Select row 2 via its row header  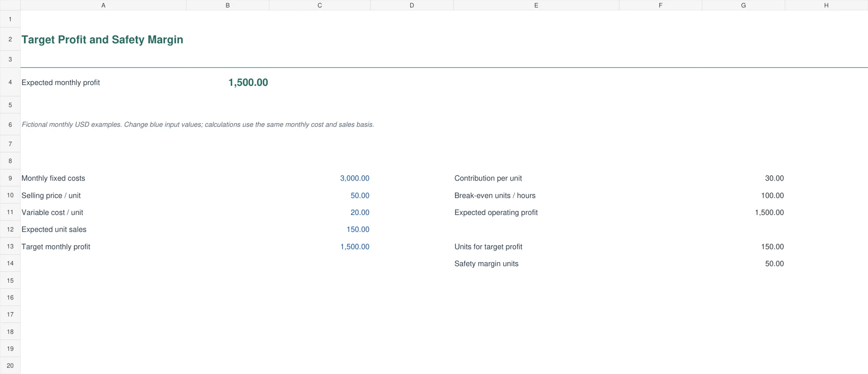pyautogui.click(x=10, y=39)
